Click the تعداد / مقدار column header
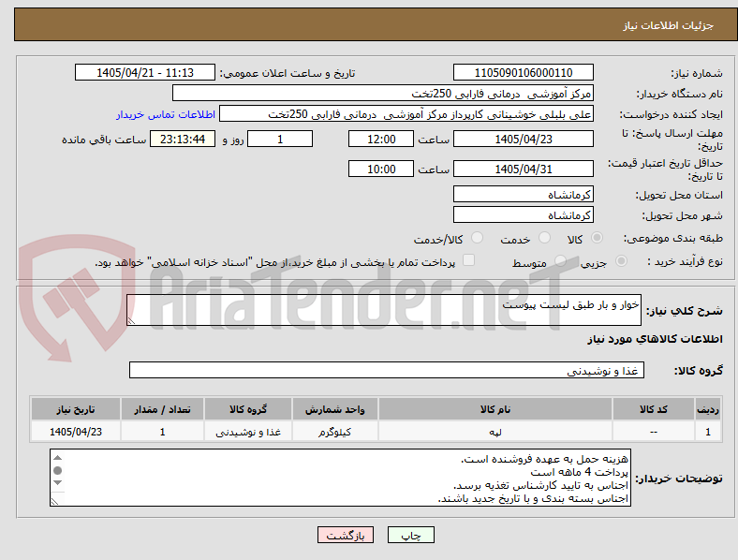Screen dimensions: 738x560 [x=162, y=409]
